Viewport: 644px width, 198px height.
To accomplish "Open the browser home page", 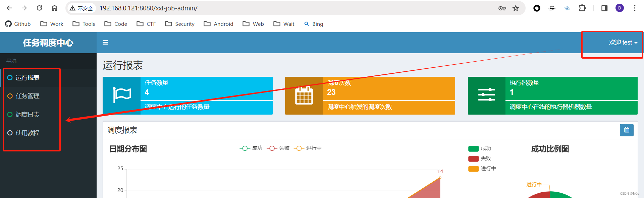I will 54,8.
